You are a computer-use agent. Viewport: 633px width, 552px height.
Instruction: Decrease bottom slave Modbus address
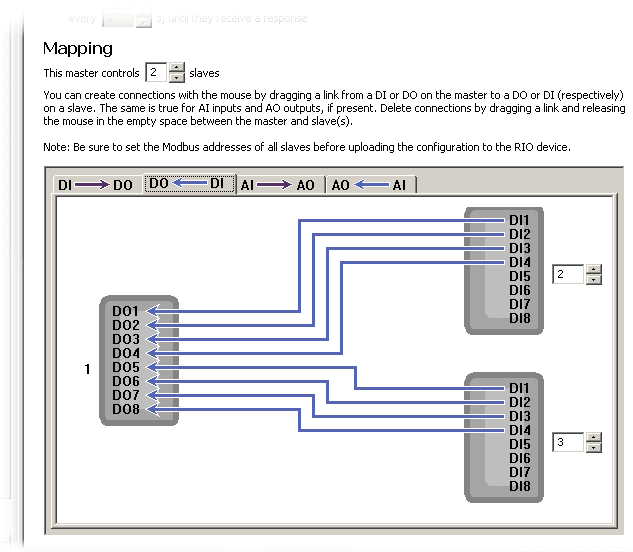point(594,447)
